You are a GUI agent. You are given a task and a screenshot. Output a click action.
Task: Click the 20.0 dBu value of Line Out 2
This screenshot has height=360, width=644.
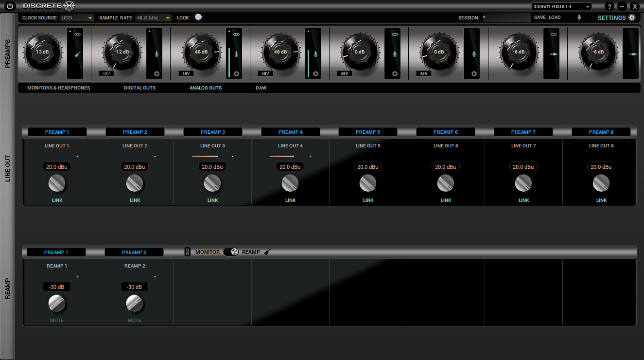coord(135,167)
